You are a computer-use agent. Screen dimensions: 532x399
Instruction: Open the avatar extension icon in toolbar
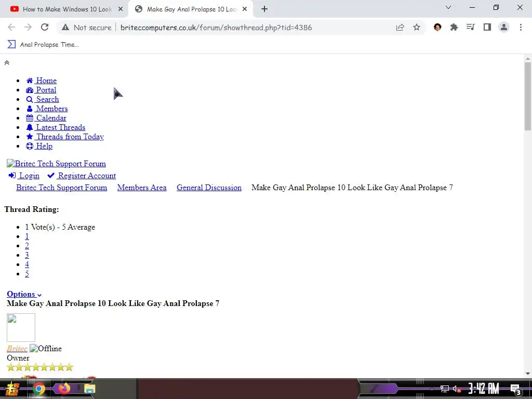[x=437, y=27]
